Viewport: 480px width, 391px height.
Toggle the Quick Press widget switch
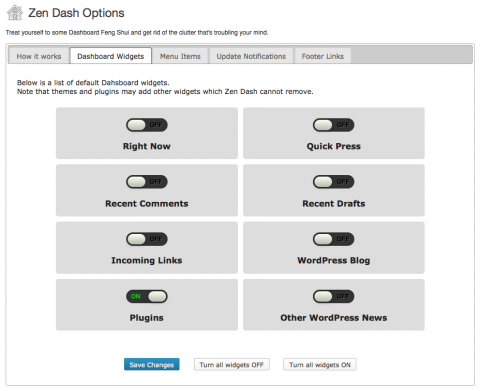click(x=333, y=125)
